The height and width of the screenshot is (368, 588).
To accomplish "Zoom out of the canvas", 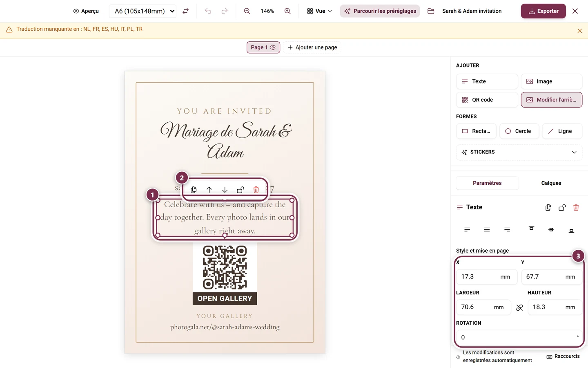I will [x=247, y=11].
